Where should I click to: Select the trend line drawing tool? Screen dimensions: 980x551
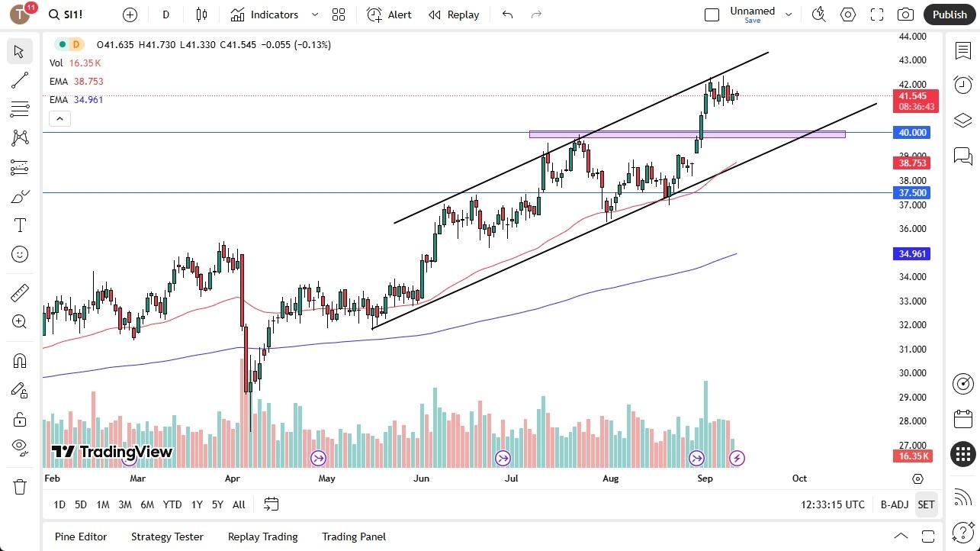point(20,80)
